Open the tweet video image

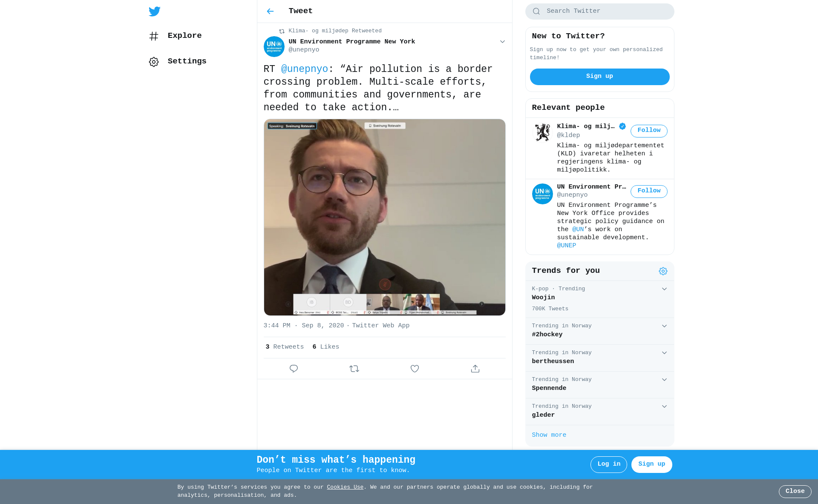click(384, 217)
